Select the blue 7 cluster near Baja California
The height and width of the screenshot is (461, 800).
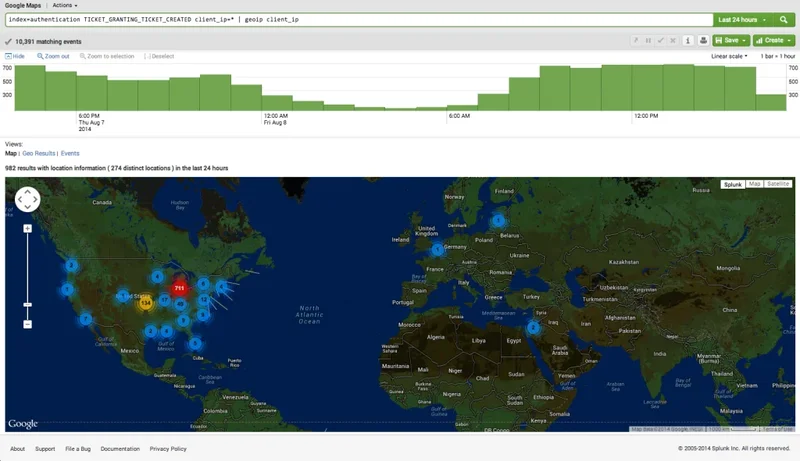(85, 320)
